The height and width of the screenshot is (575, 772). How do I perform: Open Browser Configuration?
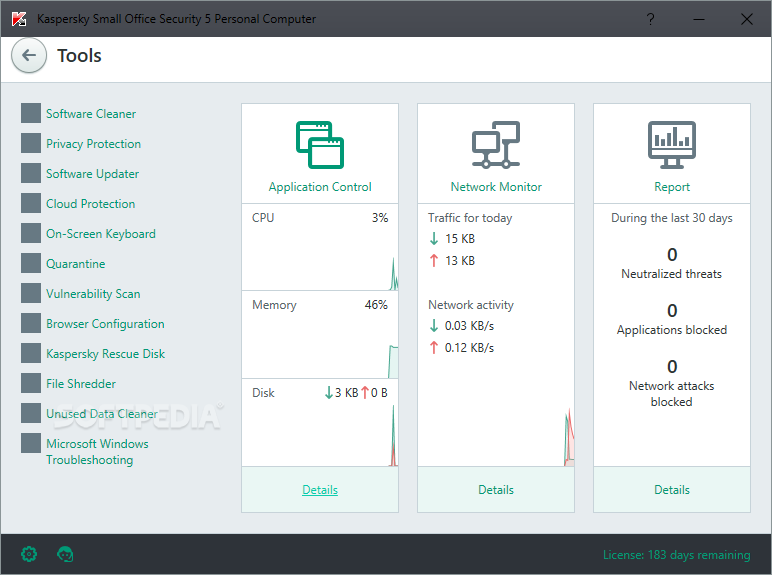pos(105,324)
